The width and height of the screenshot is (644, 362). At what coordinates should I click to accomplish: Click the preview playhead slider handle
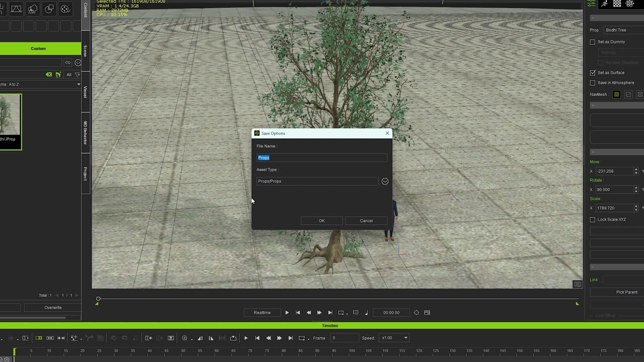click(99, 299)
